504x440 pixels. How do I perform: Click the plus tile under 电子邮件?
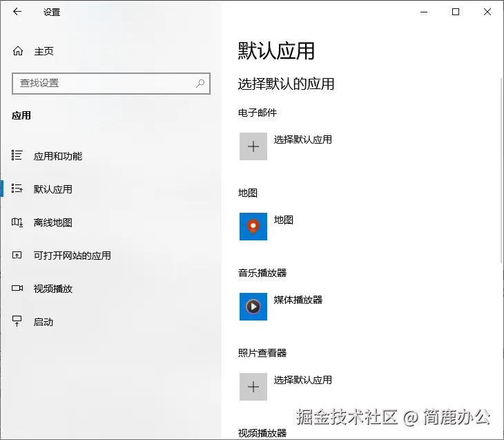pos(253,146)
